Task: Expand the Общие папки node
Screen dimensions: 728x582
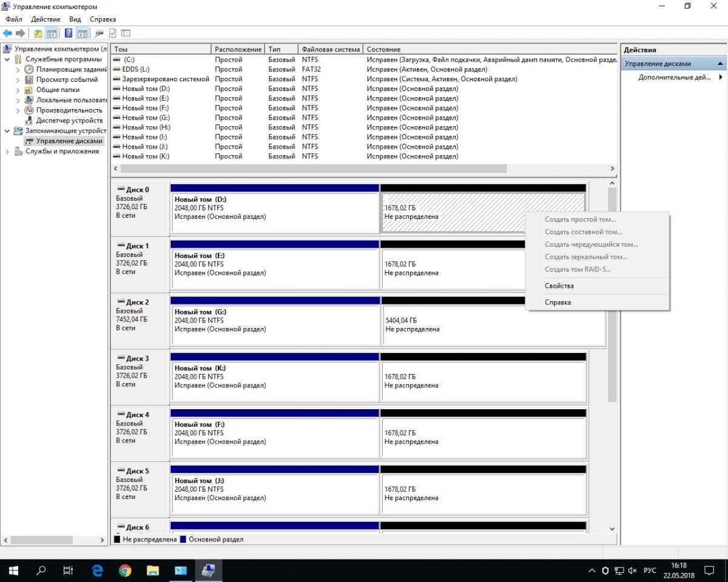Action: tap(18, 90)
